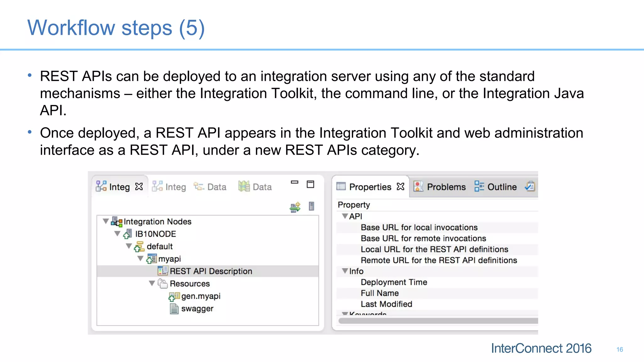Click the REST API Description icon
The image size is (644, 362).
click(163, 271)
